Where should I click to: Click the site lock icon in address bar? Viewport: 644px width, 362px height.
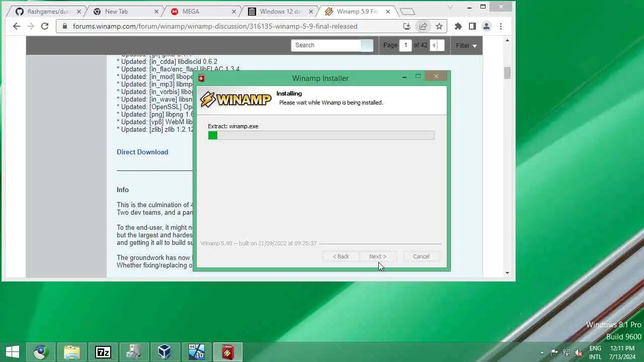64,26
